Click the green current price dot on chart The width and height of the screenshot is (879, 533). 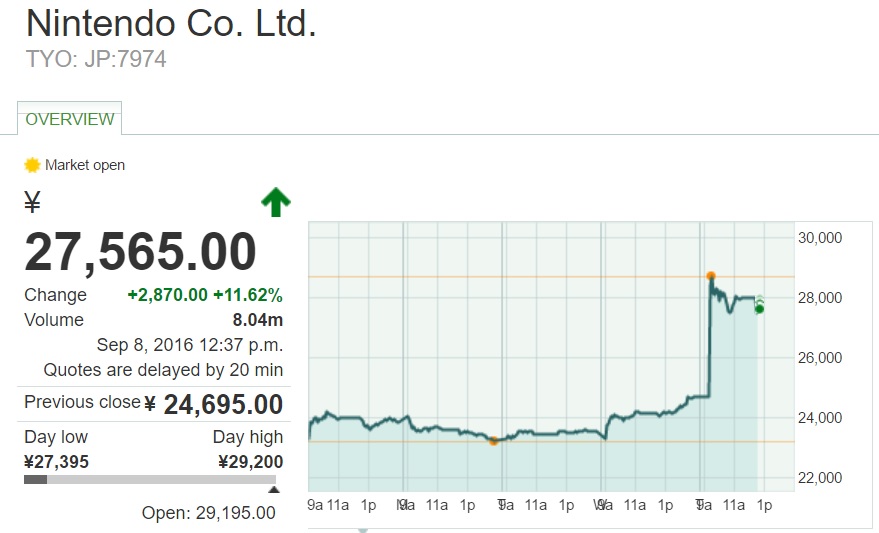tap(760, 309)
